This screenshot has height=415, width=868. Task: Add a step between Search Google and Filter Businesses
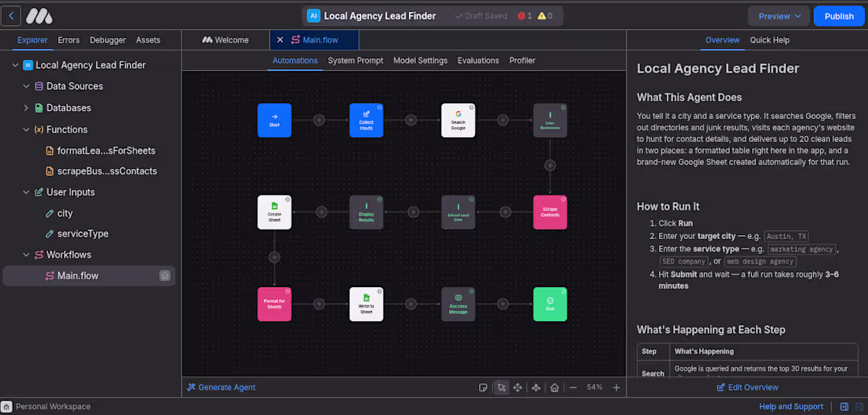click(x=503, y=119)
